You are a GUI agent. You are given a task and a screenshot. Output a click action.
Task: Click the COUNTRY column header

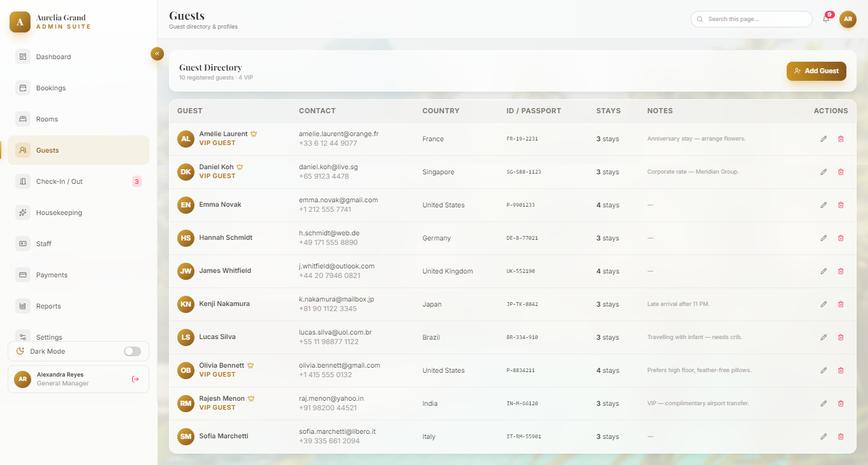(x=441, y=111)
